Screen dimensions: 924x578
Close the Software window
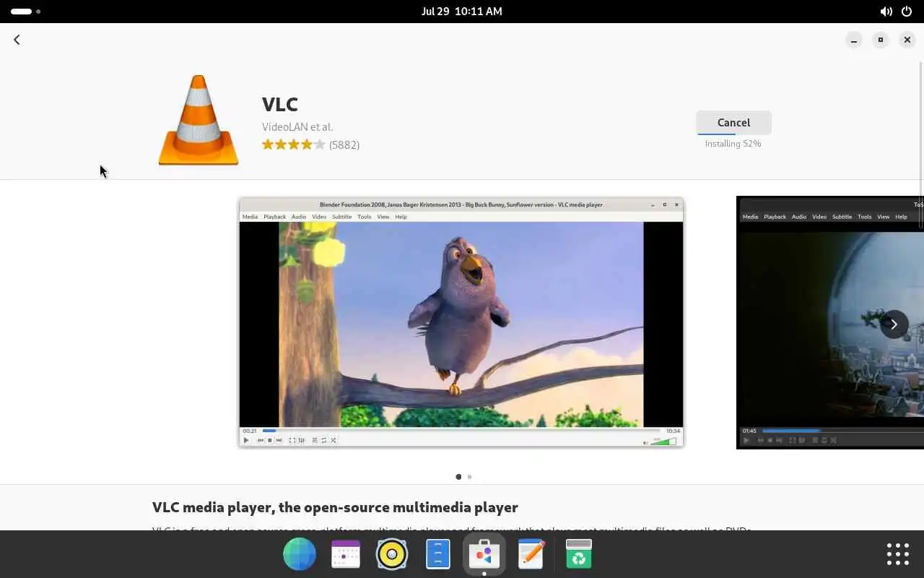click(x=907, y=40)
